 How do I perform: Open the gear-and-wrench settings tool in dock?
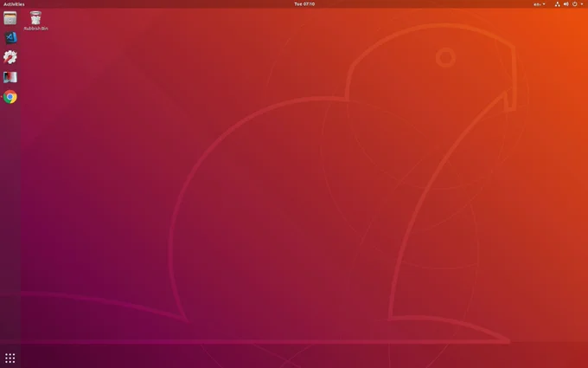click(x=10, y=57)
